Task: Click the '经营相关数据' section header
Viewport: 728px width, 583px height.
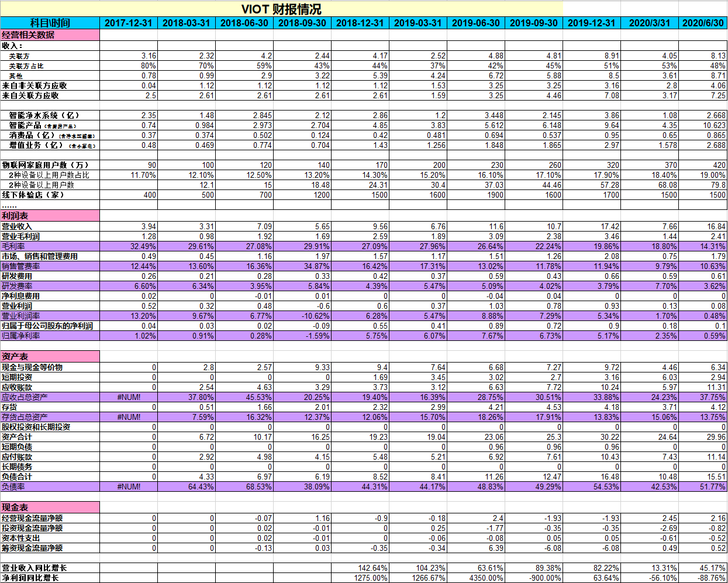Action: pyautogui.click(x=50, y=35)
